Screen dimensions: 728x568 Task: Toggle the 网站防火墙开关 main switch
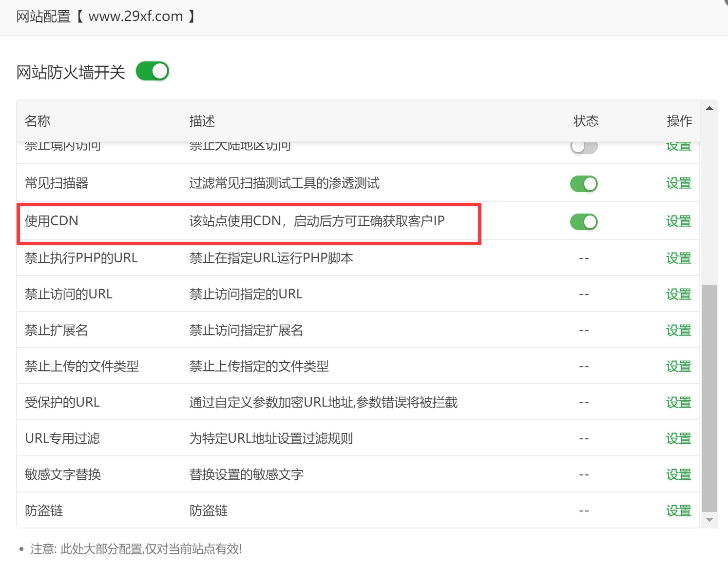152,71
